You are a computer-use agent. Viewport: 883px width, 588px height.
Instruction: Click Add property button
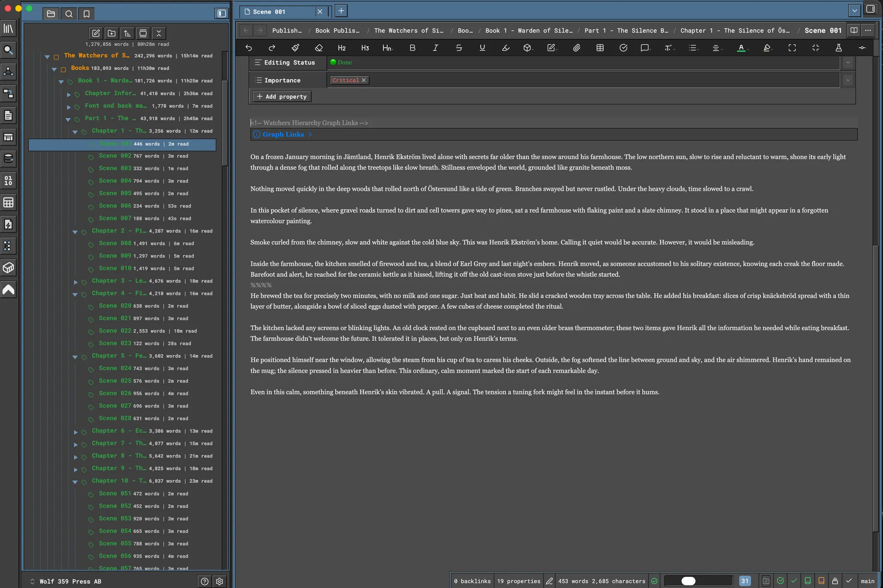pos(282,97)
